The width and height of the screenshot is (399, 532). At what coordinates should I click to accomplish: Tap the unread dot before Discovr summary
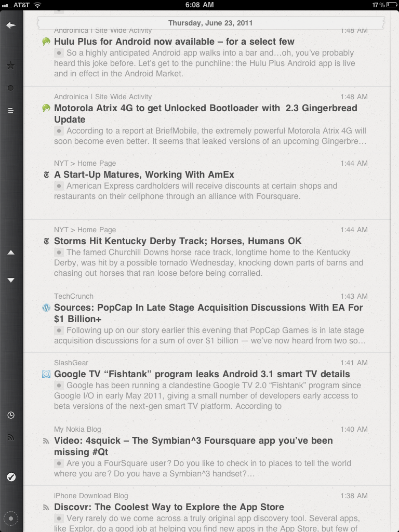click(x=59, y=518)
